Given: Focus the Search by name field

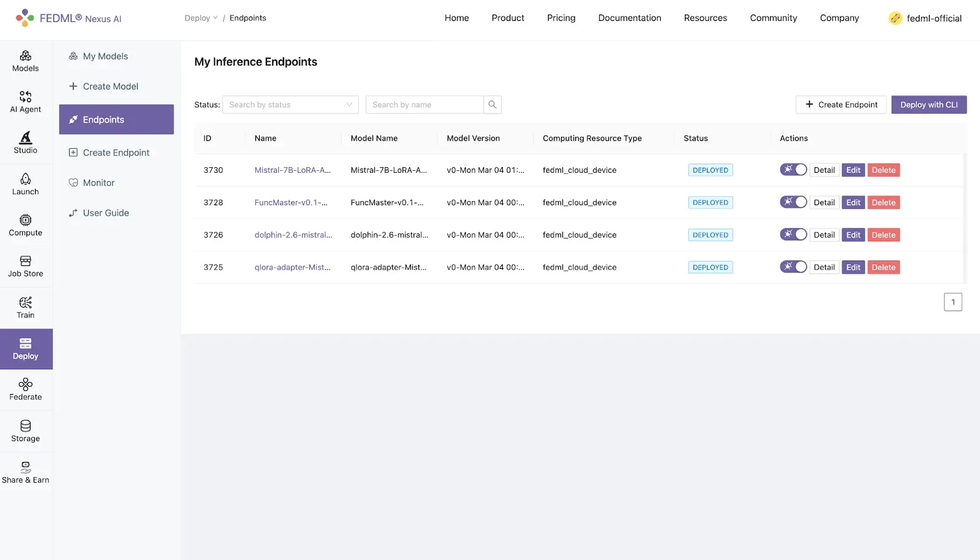Looking at the screenshot, I should (x=424, y=105).
